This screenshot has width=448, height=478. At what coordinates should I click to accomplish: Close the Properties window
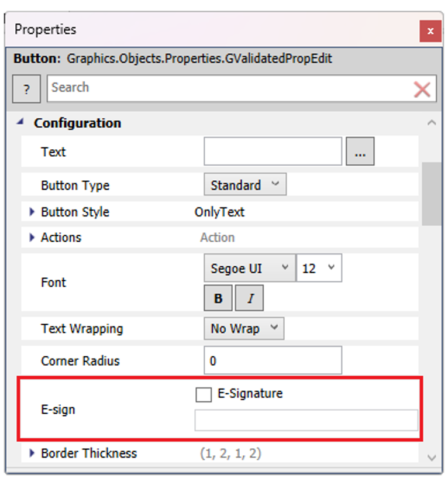click(x=430, y=31)
